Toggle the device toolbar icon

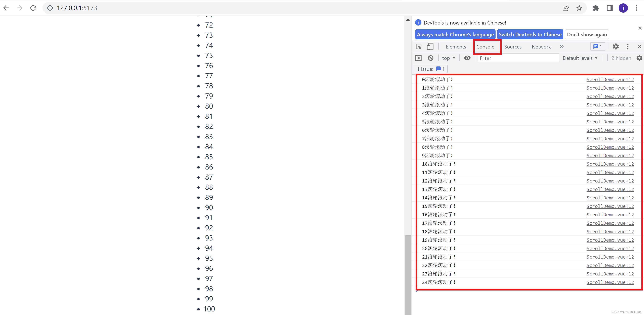[x=430, y=47]
